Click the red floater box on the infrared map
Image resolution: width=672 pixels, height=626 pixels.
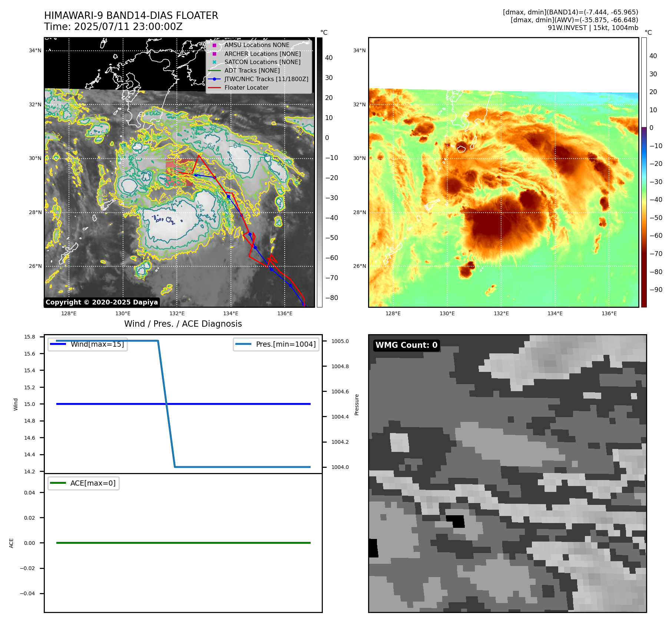coord(179,173)
